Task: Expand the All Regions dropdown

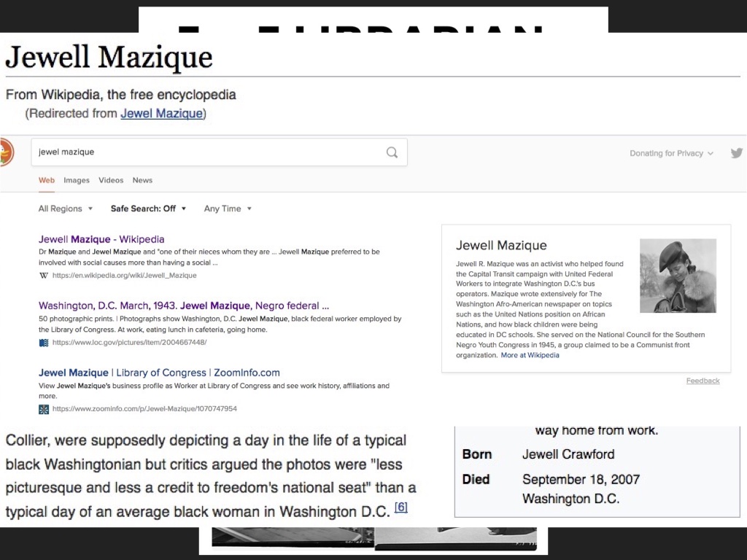Action: coord(66,209)
